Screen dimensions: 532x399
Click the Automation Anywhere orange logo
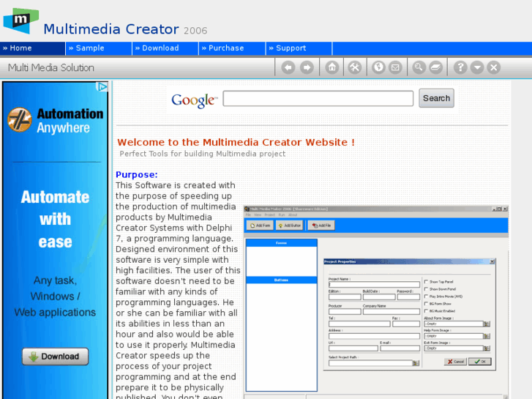(20, 119)
